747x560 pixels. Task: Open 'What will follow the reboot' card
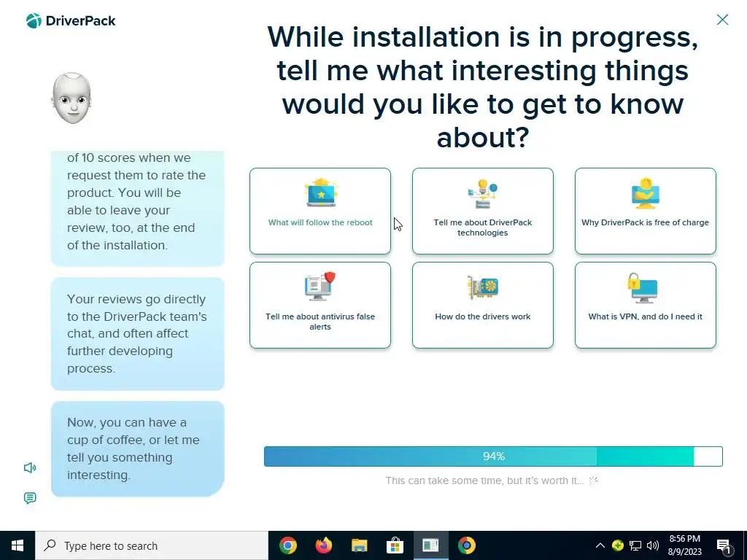click(320, 211)
